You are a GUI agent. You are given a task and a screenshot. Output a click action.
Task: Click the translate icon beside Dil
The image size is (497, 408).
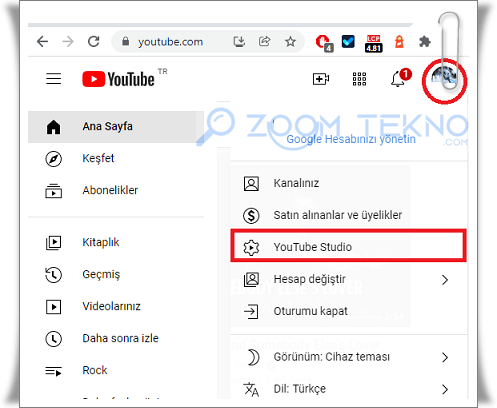tap(251, 389)
